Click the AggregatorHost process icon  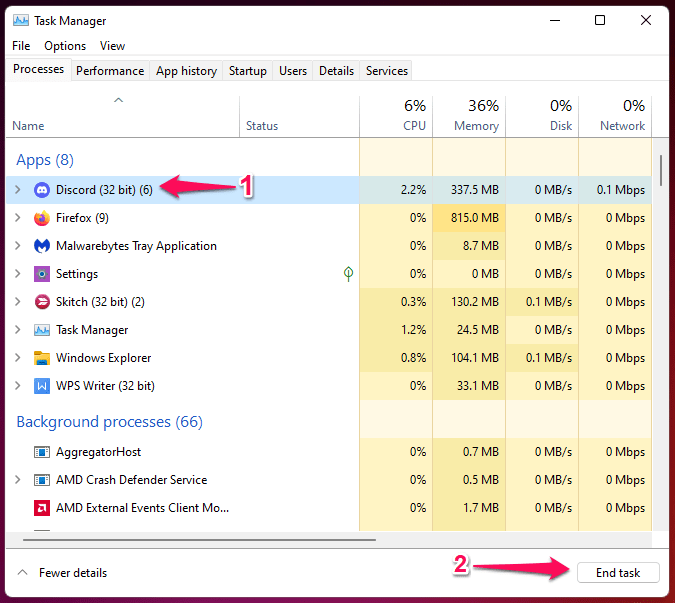(x=42, y=452)
